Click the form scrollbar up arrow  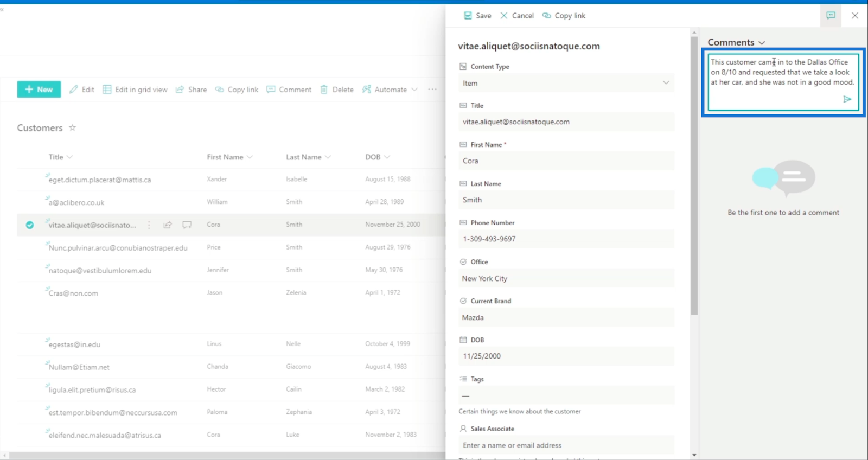pyautogui.click(x=694, y=33)
